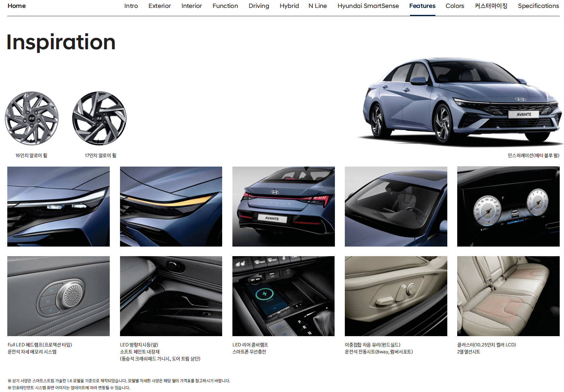Click the active Features tab
Image resolution: width=564 pixels, height=392 pixels.
pos(422,6)
